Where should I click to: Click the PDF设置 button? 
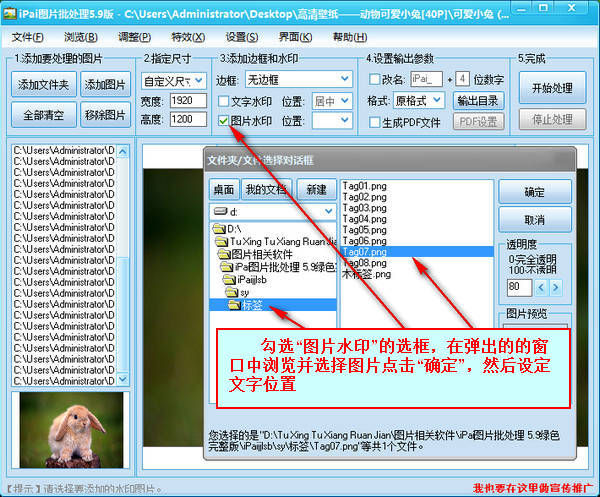click(x=478, y=122)
